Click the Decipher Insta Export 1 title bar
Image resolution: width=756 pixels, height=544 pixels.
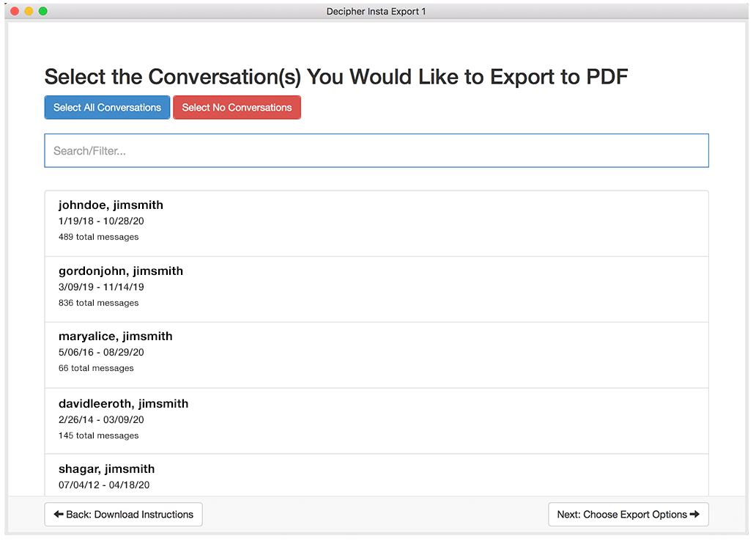pos(376,11)
